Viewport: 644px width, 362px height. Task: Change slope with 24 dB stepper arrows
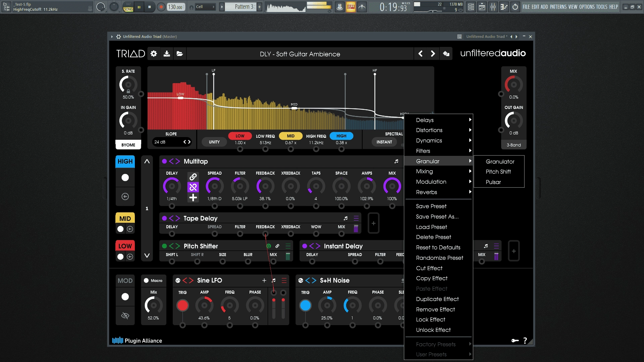[187, 142]
